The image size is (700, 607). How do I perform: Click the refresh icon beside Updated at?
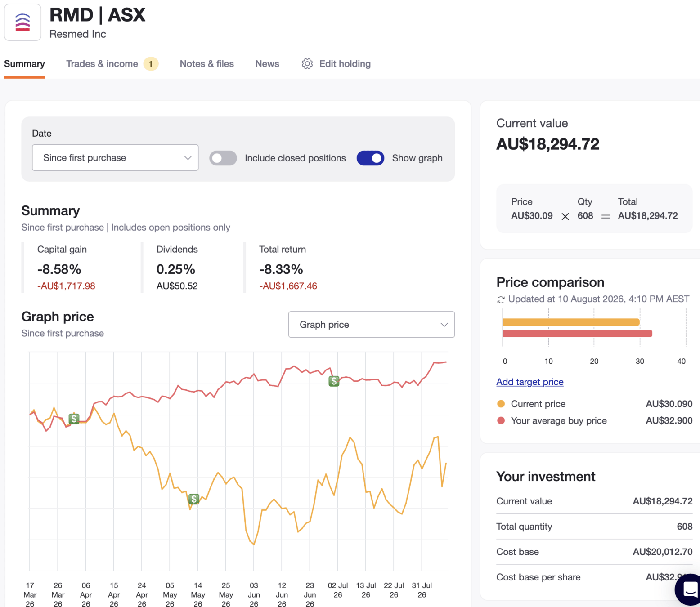pos(501,299)
